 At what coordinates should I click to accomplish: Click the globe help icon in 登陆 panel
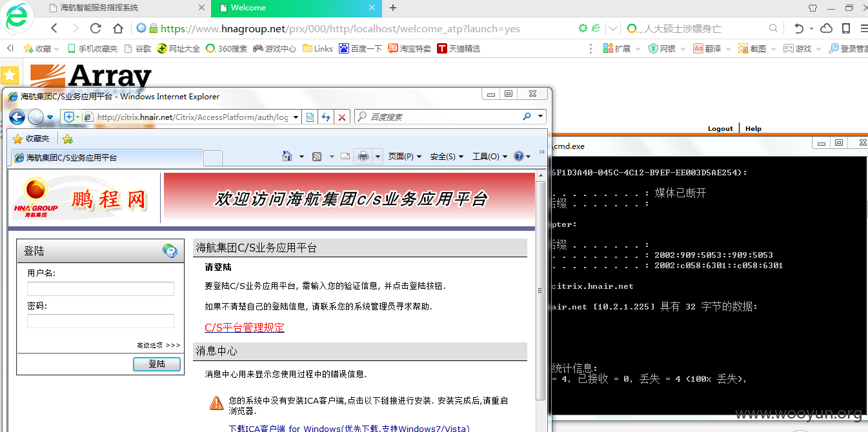click(x=170, y=251)
